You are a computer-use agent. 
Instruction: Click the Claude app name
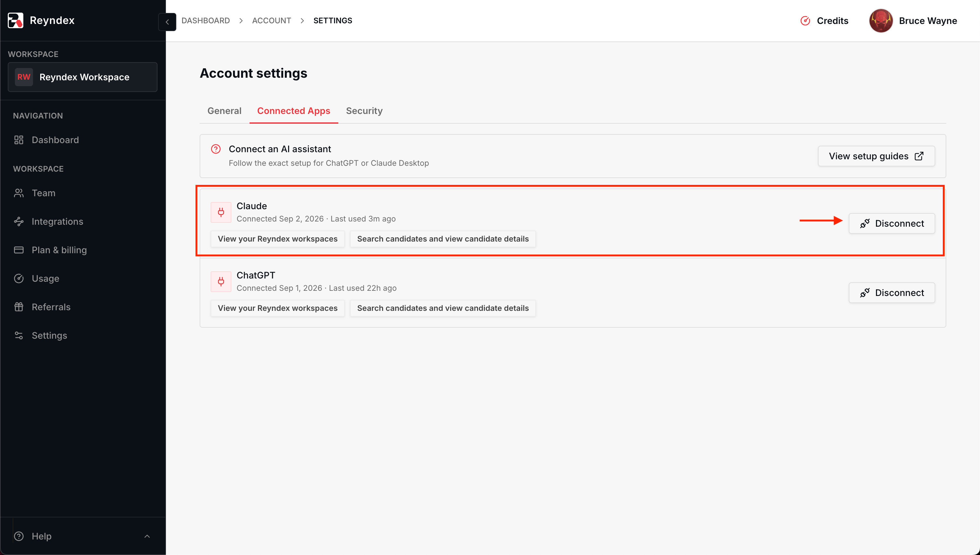[x=252, y=206]
